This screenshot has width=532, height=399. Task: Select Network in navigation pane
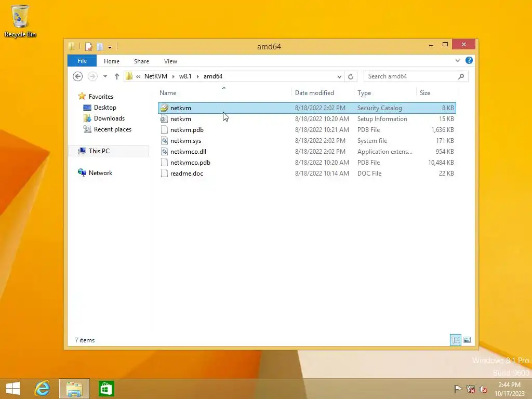pyautogui.click(x=100, y=172)
